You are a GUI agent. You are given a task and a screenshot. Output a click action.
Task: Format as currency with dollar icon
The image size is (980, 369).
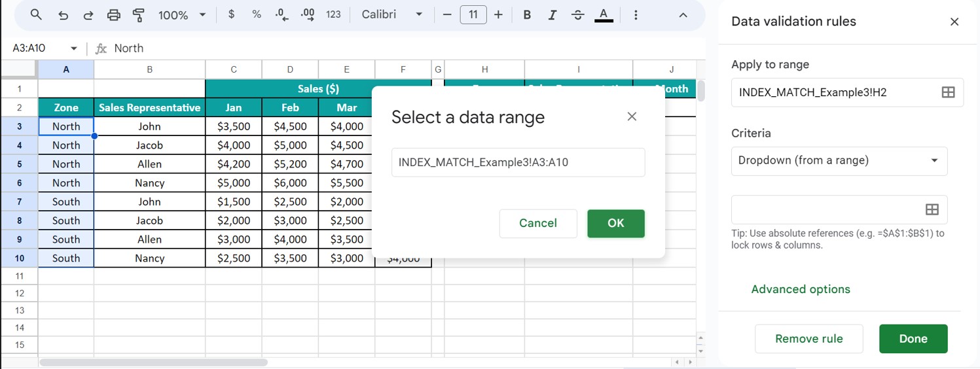(231, 14)
